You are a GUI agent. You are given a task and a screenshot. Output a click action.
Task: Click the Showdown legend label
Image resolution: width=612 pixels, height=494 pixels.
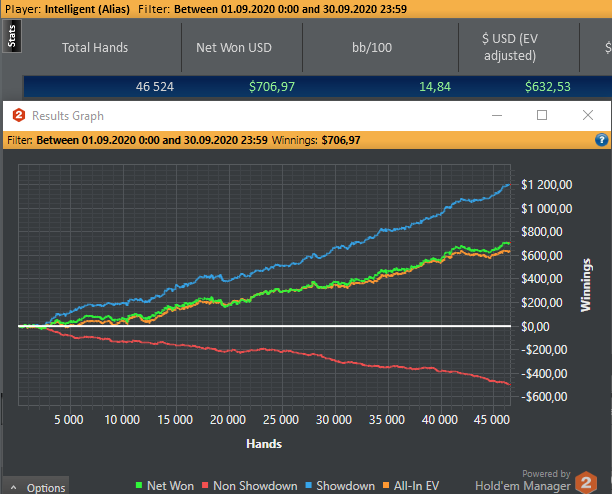click(345, 486)
